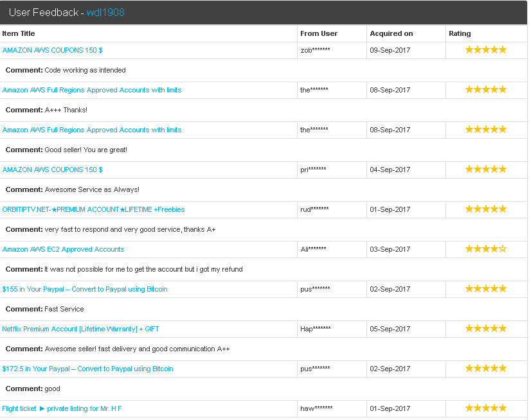Open the wdl1908 user profile link
This screenshot has width=531, height=420.
pyautogui.click(x=105, y=12)
